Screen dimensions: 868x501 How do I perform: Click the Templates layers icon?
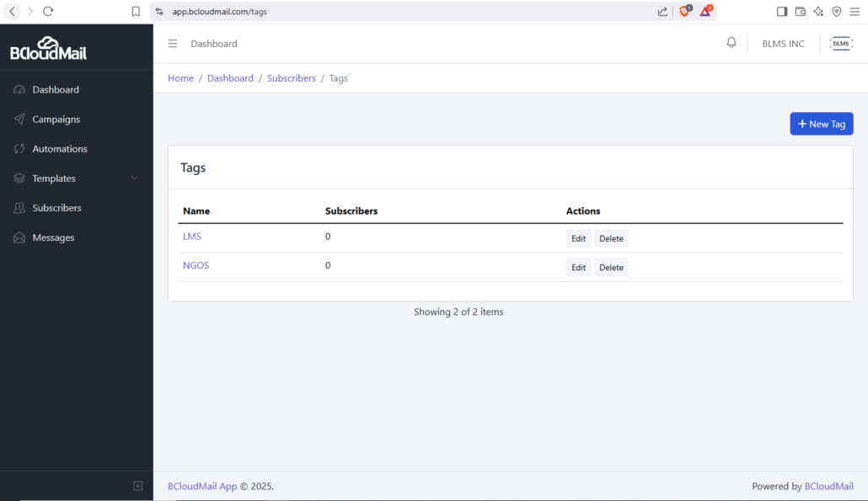pos(19,178)
